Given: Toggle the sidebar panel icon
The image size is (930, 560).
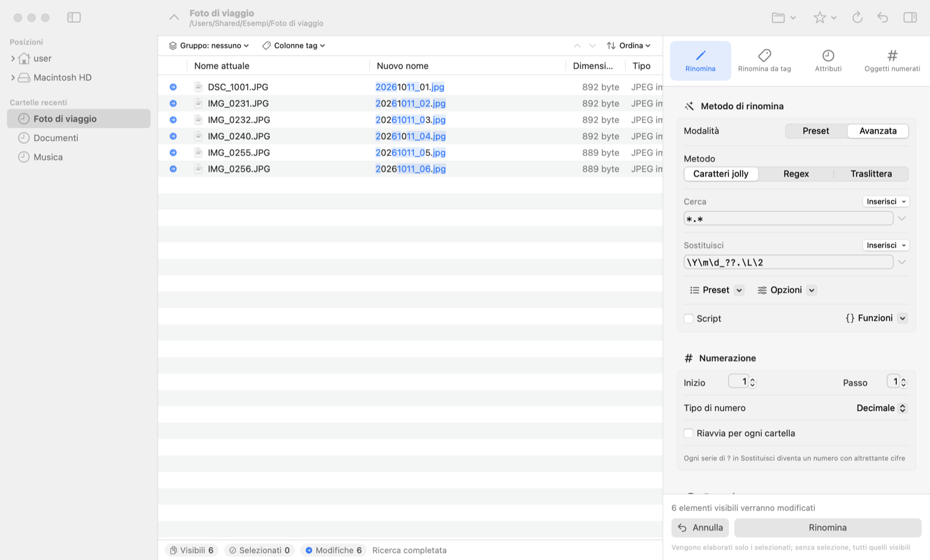Looking at the screenshot, I should click(x=74, y=17).
